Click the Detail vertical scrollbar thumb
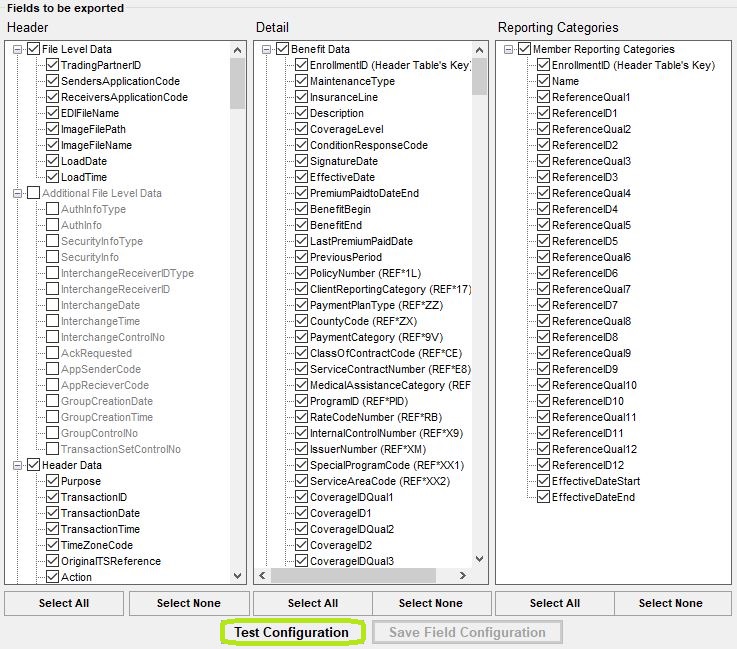 479,76
